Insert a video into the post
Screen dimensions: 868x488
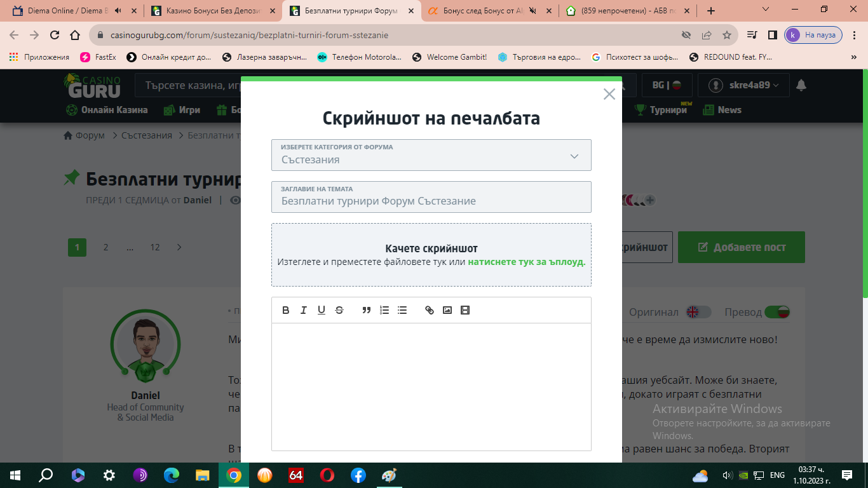(466, 310)
